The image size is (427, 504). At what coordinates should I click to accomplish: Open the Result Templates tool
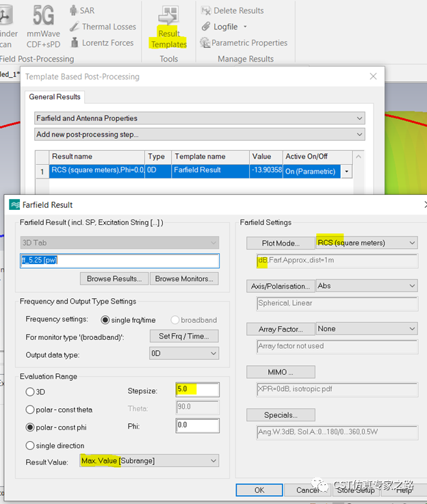(x=168, y=27)
